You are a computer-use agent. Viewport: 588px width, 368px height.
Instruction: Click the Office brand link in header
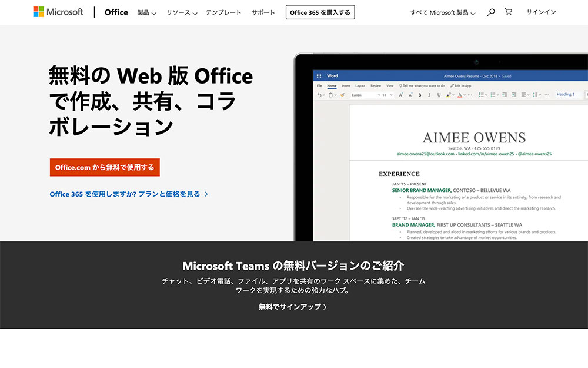pos(116,12)
